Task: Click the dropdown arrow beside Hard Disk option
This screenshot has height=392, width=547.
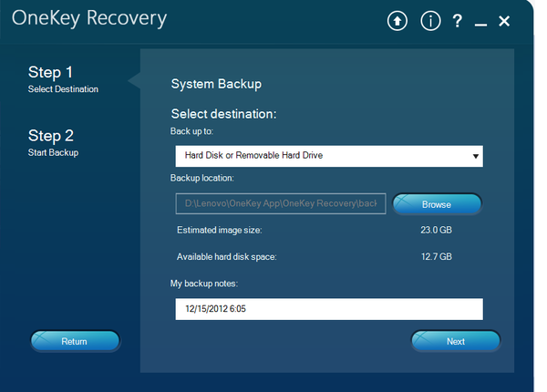Action: 476,156
